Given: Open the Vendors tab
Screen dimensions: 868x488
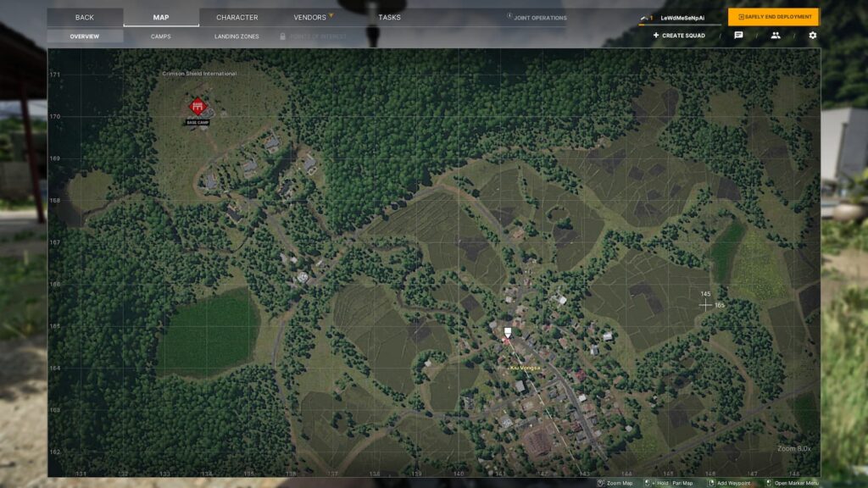Looking at the screenshot, I should (x=310, y=17).
